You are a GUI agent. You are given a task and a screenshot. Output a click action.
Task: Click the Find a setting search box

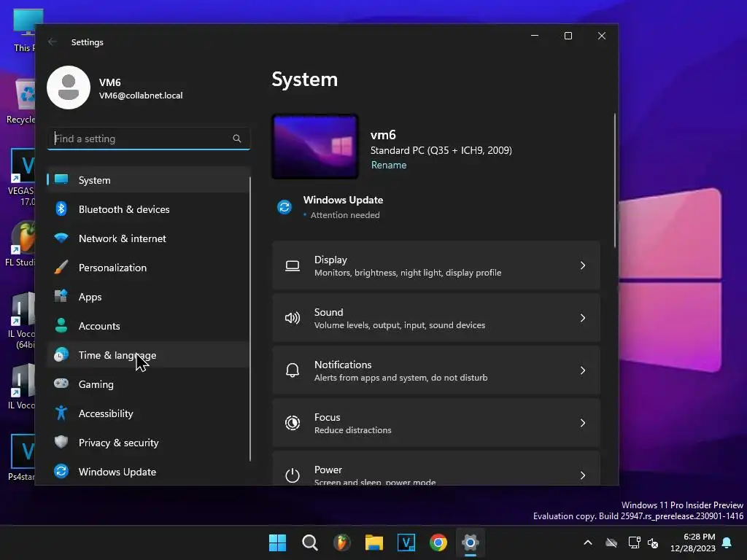[x=149, y=139]
